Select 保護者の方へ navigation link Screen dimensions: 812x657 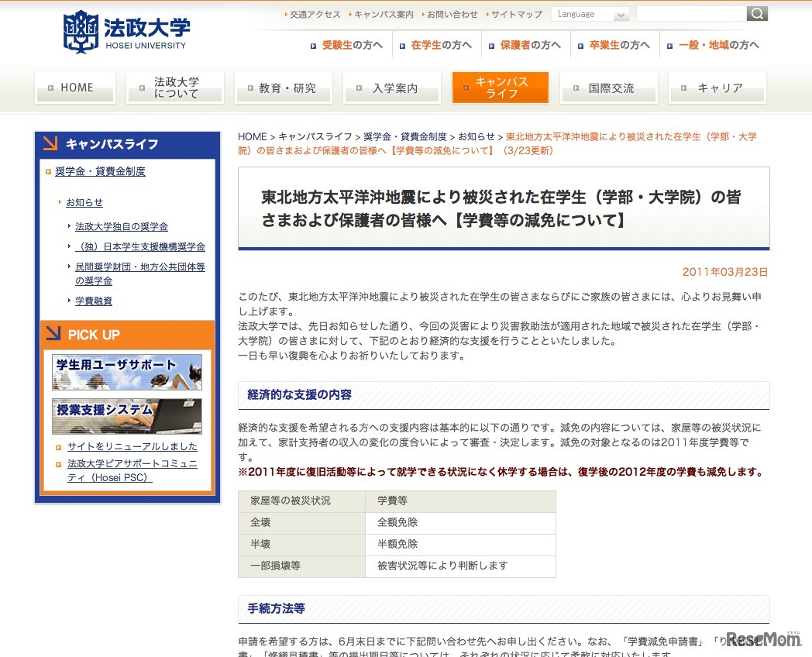(530, 45)
